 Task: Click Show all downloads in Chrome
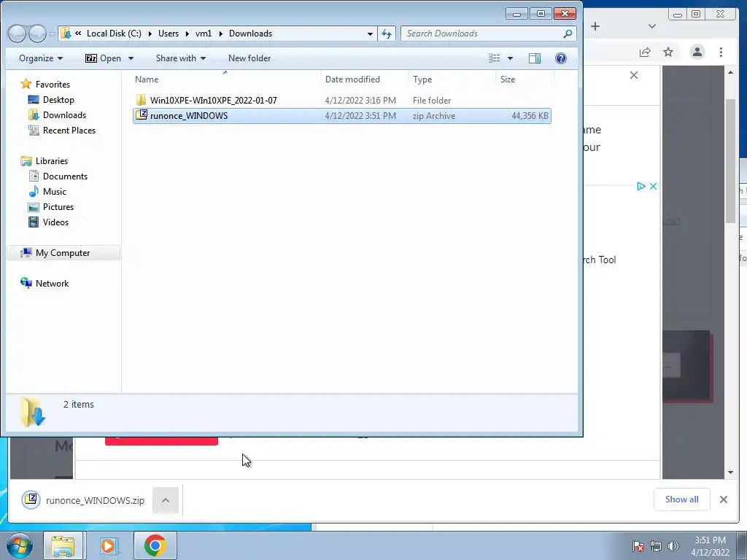(682, 499)
